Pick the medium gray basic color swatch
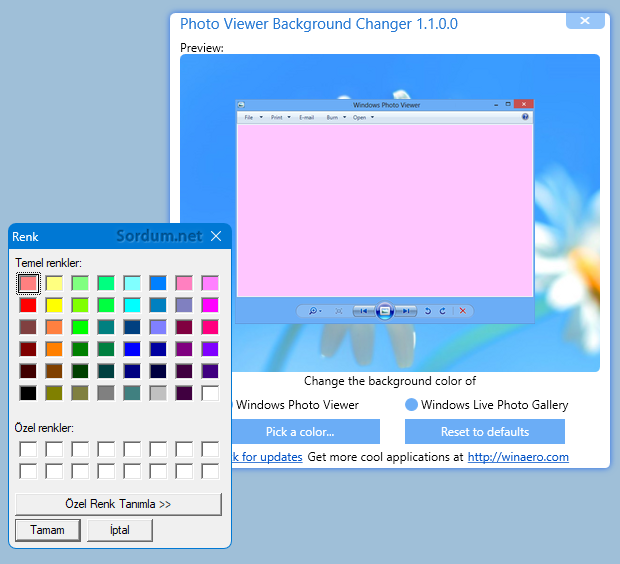Screen dimensions: 620x564 coord(106,394)
